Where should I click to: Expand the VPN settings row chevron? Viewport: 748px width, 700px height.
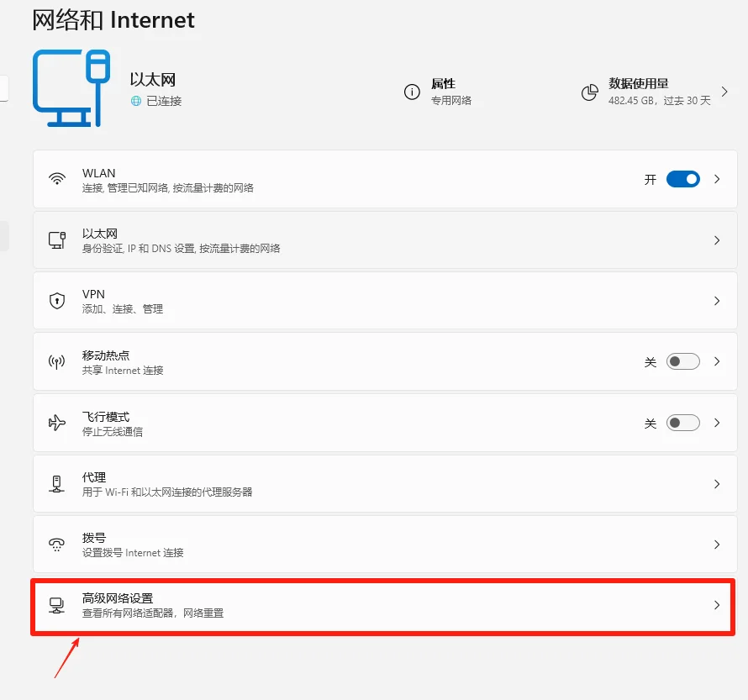pyautogui.click(x=717, y=300)
